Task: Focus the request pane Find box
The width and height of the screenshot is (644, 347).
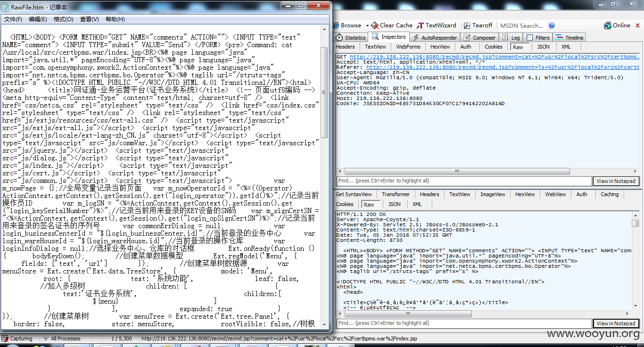Action: [x=464, y=181]
